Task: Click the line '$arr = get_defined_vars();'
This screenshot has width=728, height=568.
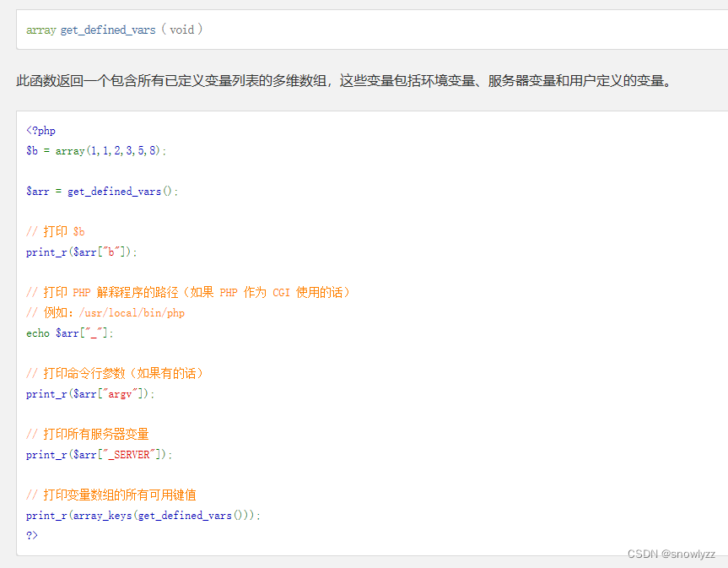Action: click(x=102, y=192)
